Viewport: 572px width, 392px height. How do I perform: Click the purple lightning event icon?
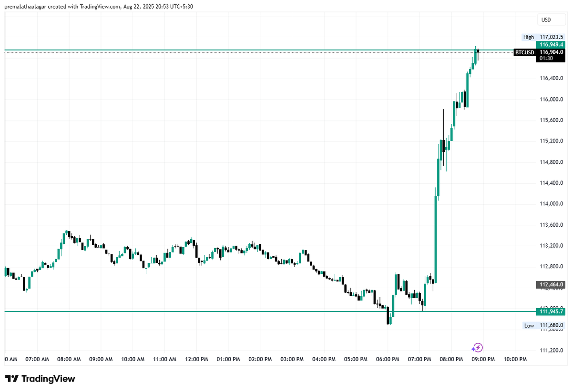point(478,348)
